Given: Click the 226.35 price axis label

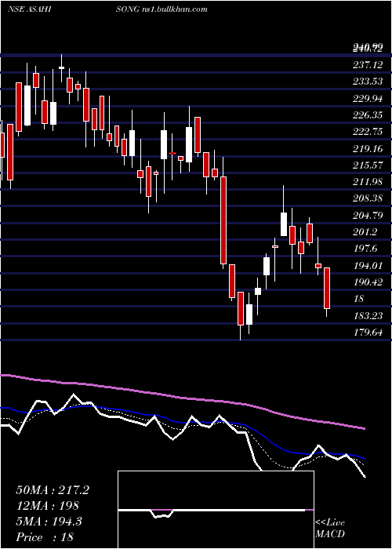Looking at the screenshot, I should click(368, 115).
